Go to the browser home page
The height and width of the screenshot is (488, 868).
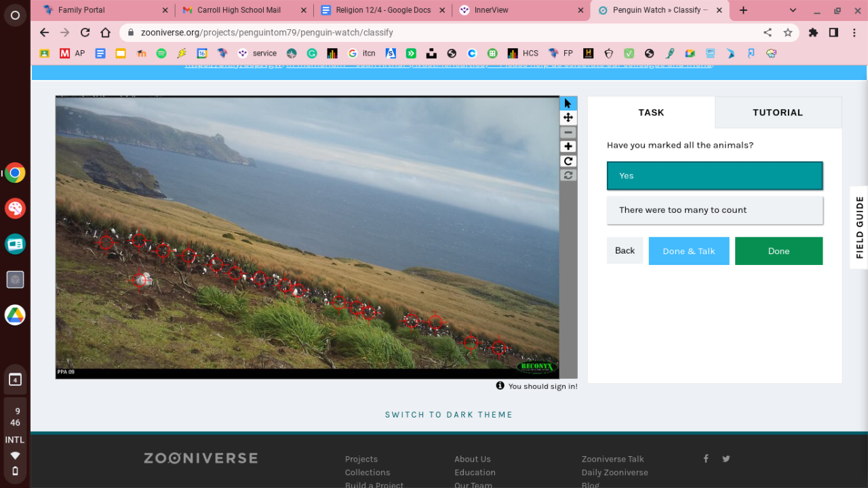(x=105, y=33)
